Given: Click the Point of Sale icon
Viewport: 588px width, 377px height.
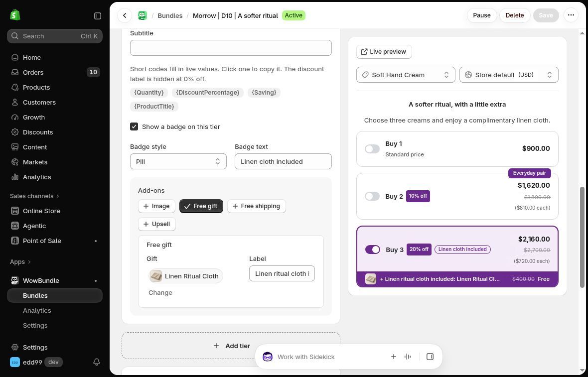Looking at the screenshot, I should [15, 241].
